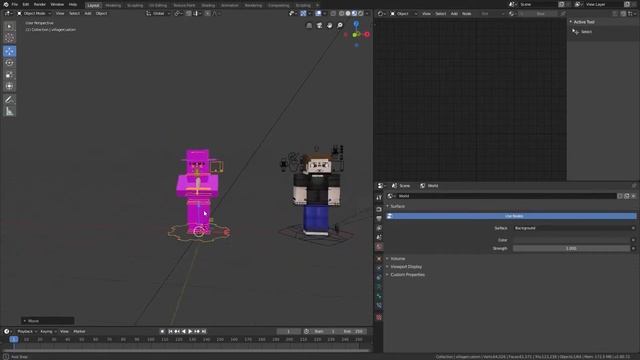Switch to material preview shading

[x=354, y=13]
